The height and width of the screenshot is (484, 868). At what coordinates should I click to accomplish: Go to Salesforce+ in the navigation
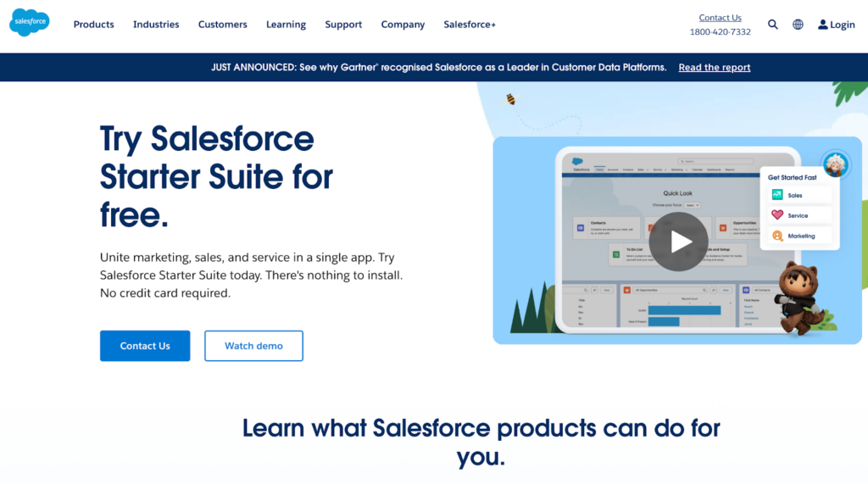tap(470, 25)
